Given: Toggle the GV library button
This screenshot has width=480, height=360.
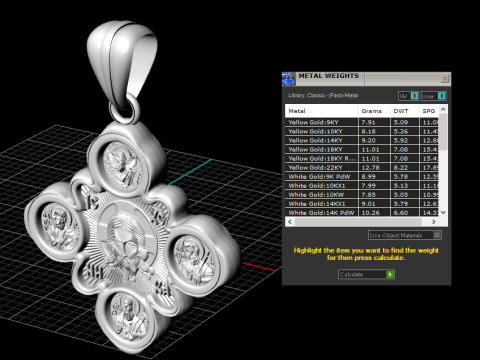Looking at the screenshot, I should [x=408, y=96].
